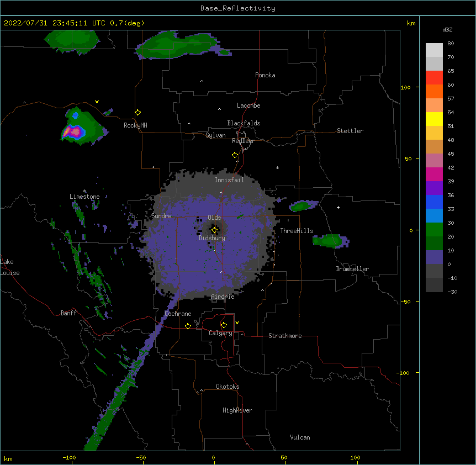Click the pink storm core west of RockyMH
476x465 pixels.
(x=74, y=132)
